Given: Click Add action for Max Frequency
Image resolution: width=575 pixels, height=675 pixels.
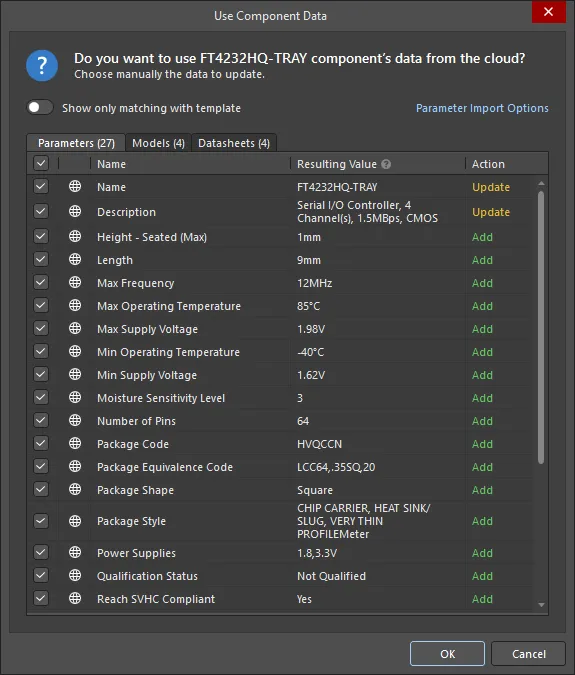Looking at the screenshot, I should point(482,283).
